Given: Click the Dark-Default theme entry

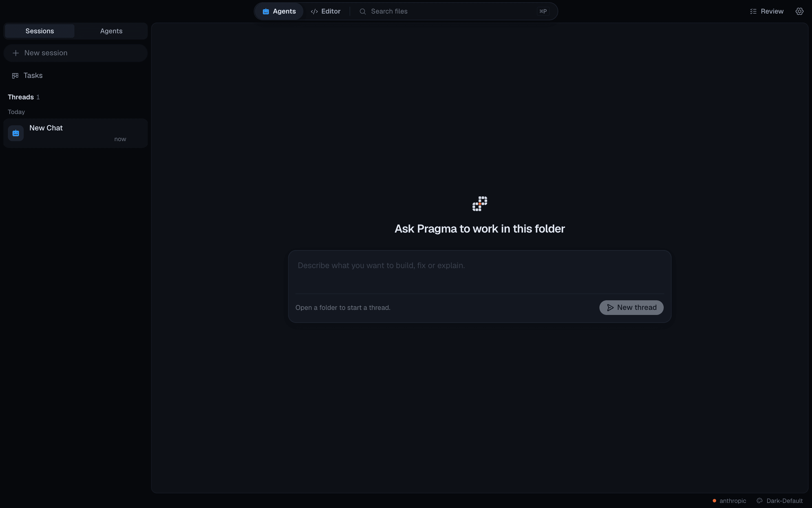Looking at the screenshot, I should pos(780,501).
